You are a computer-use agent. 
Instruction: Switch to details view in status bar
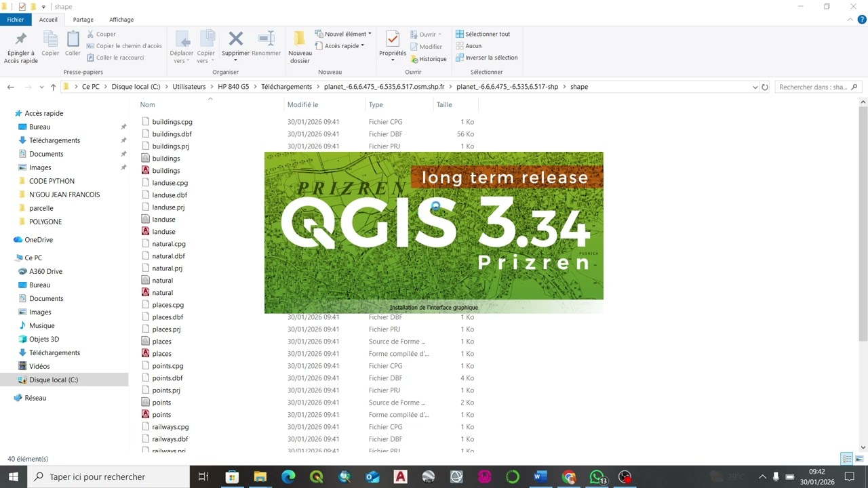tap(847, 459)
